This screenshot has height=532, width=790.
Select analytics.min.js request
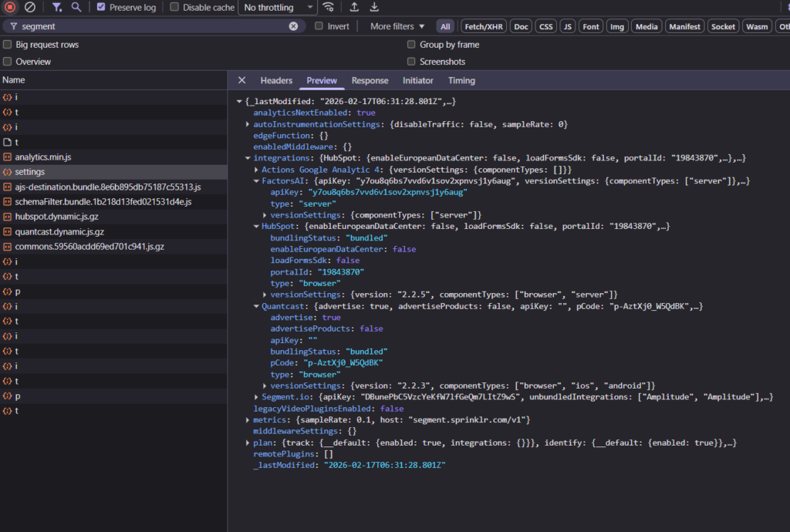42,157
